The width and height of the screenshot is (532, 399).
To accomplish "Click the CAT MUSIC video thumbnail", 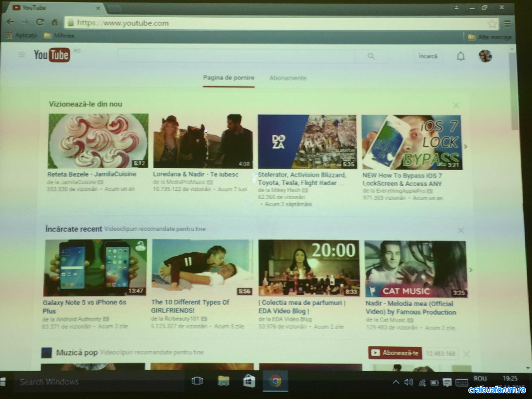I will [416, 269].
